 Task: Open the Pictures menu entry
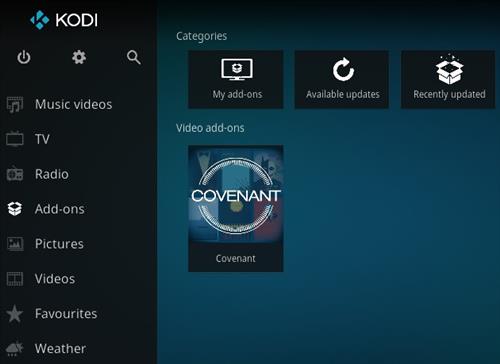point(59,244)
